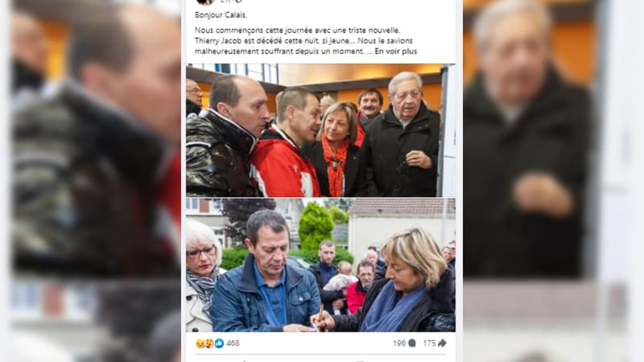Open the 468 reactions count list

[233, 343]
